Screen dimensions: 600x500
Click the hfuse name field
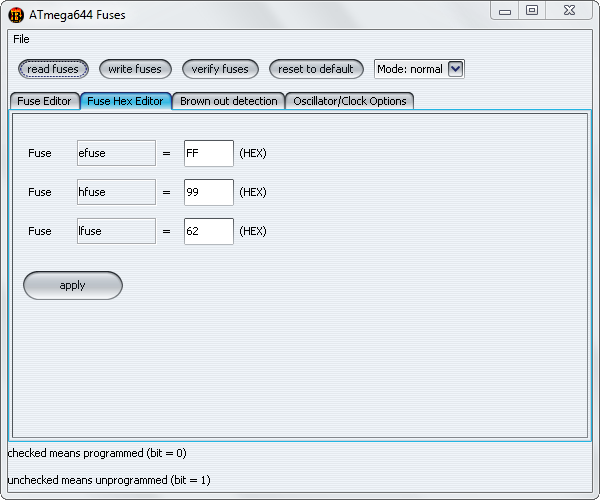tap(116, 192)
